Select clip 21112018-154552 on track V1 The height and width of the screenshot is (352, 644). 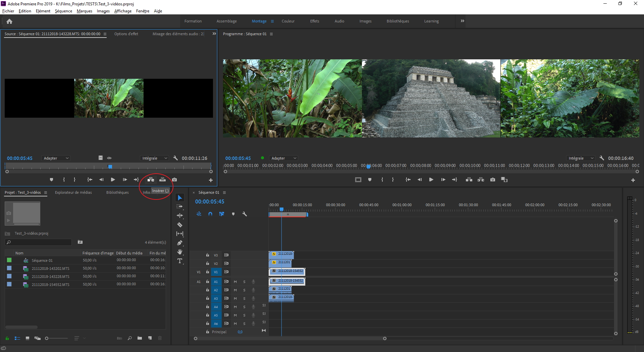[287, 271]
